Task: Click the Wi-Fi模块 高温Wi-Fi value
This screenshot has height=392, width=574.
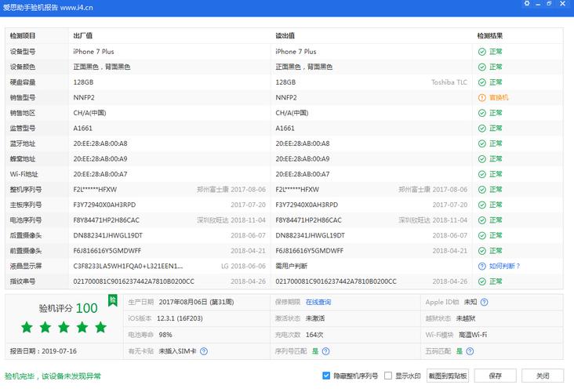Action: tap(473, 335)
